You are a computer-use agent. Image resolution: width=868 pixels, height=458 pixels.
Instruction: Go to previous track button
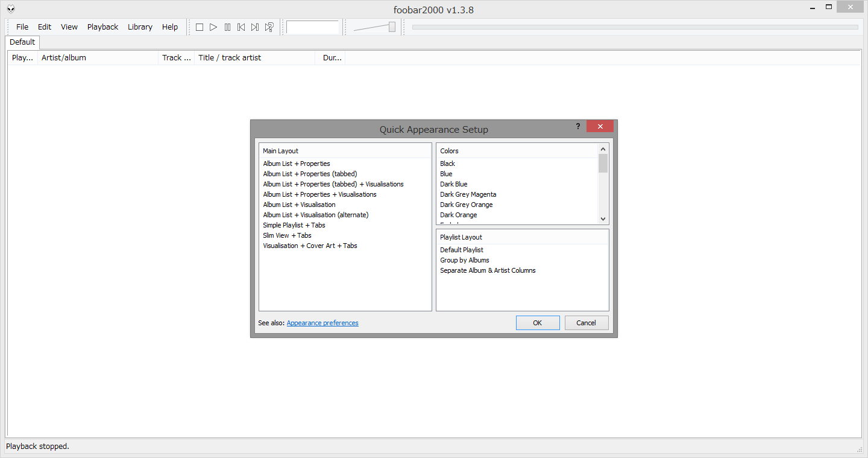click(x=241, y=27)
